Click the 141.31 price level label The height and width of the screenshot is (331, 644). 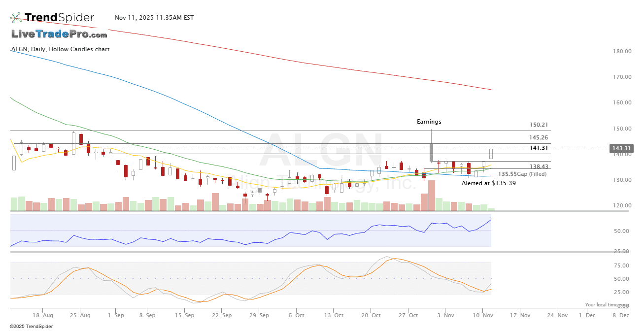click(x=539, y=148)
